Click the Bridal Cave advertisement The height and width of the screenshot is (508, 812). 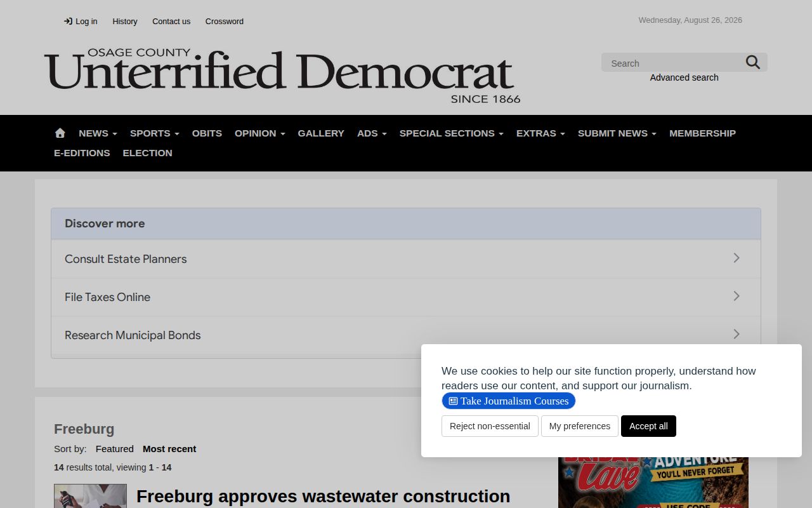point(653,483)
